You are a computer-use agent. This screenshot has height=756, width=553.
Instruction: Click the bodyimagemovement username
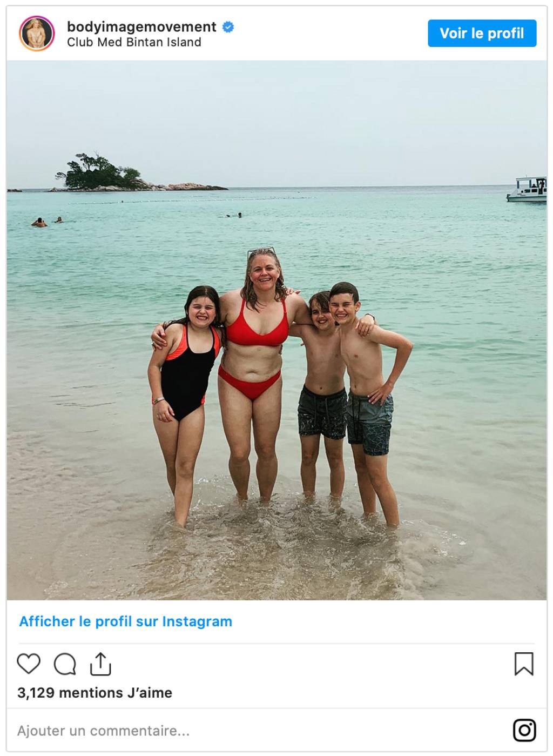pos(141,26)
